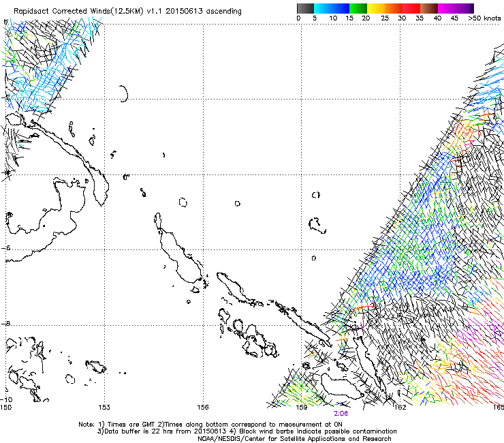The width and height of the screenshot is (504, 443).
Task: Click legend tick label 40
Action: pyautogui.click(x=437, y=18)
